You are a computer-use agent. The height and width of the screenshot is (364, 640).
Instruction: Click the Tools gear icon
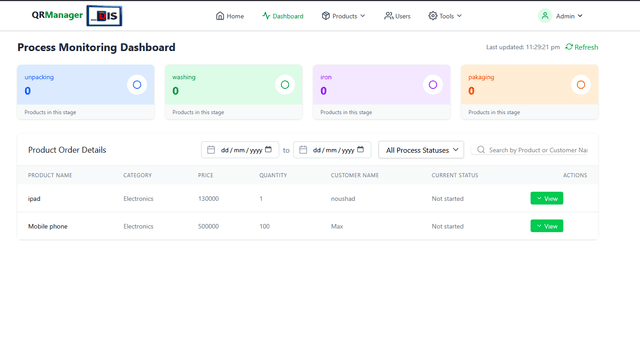[433, 16]
